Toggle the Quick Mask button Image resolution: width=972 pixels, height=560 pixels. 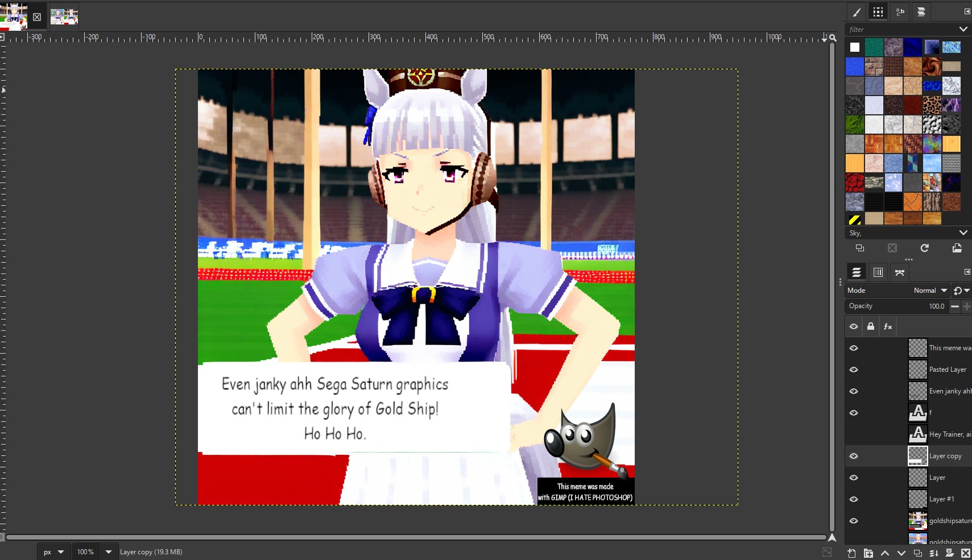[2, 537]
